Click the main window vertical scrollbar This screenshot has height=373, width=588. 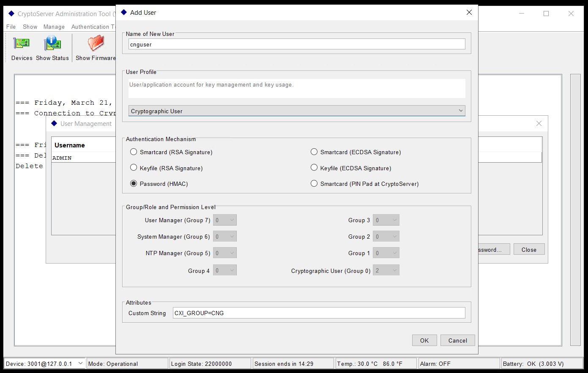point(575,210)
